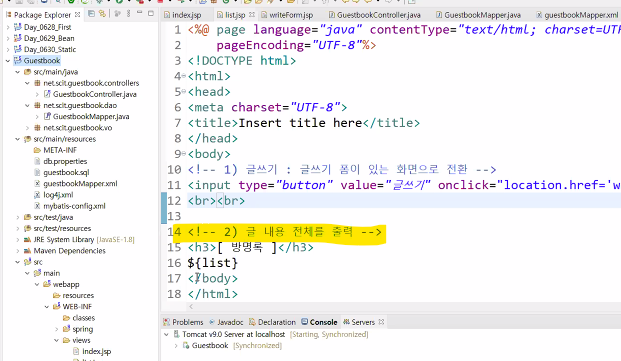This screenshot has height=361, width=621.
Task: Collapse the views folder
Action: [56, 340]
